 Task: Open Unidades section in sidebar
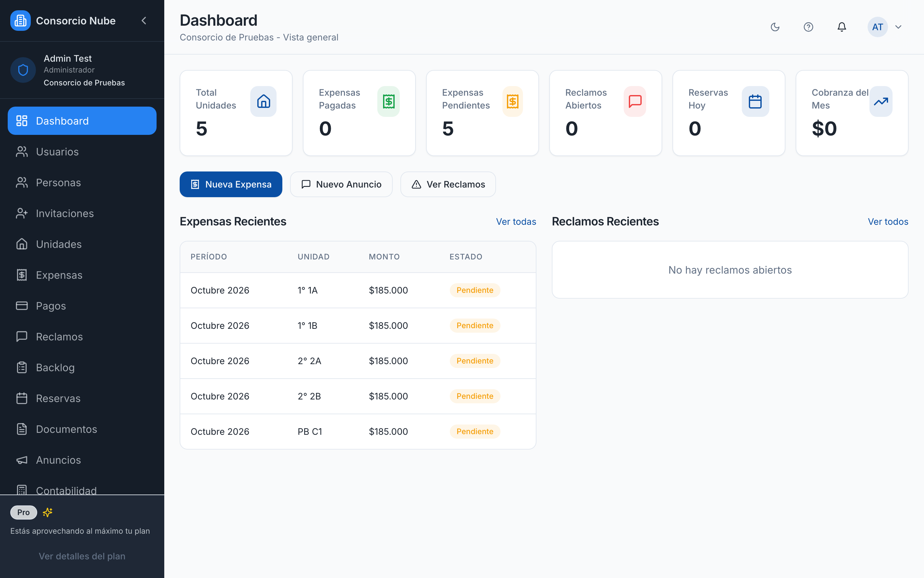coord(82,244)
